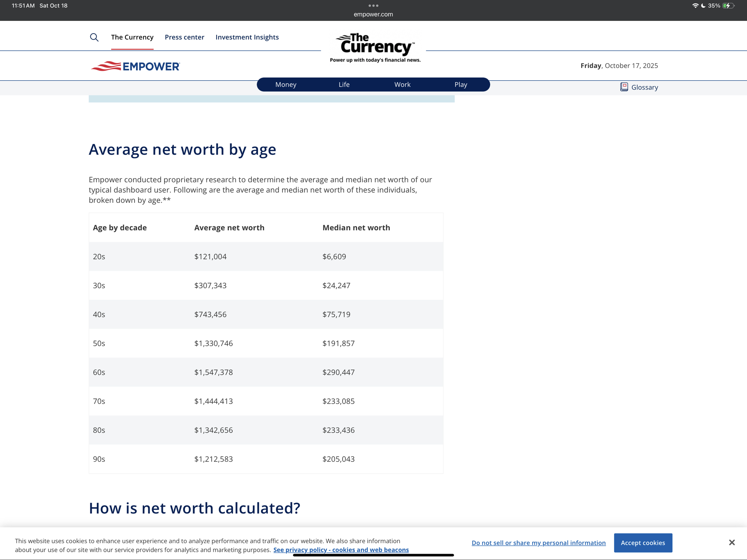747x560 pixels.
Task: Open Press center page
Action: pyautogui.click(x=185, y=37)
